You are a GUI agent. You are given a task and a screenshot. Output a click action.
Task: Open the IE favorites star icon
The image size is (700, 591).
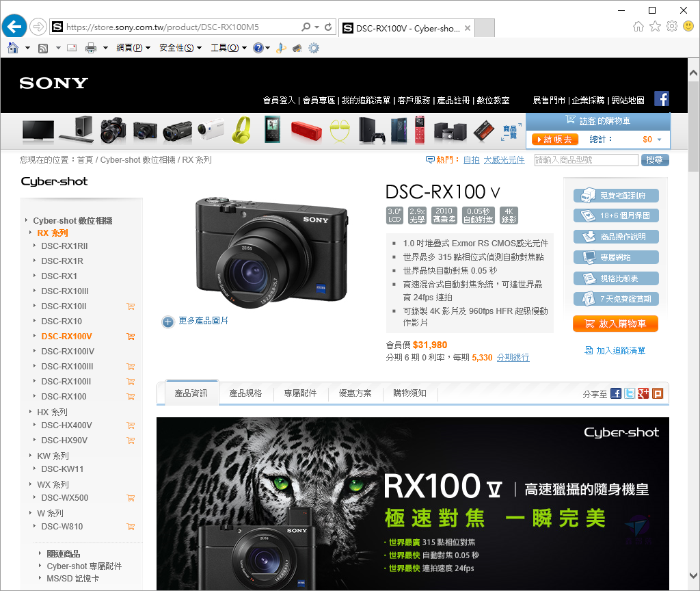(x=655, y=27)
